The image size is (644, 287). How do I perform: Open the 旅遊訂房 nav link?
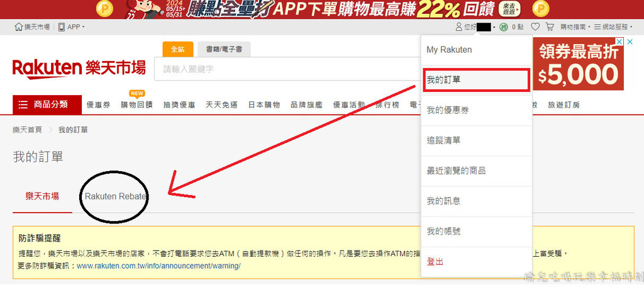pyautogui.click(x=564, y=105)
